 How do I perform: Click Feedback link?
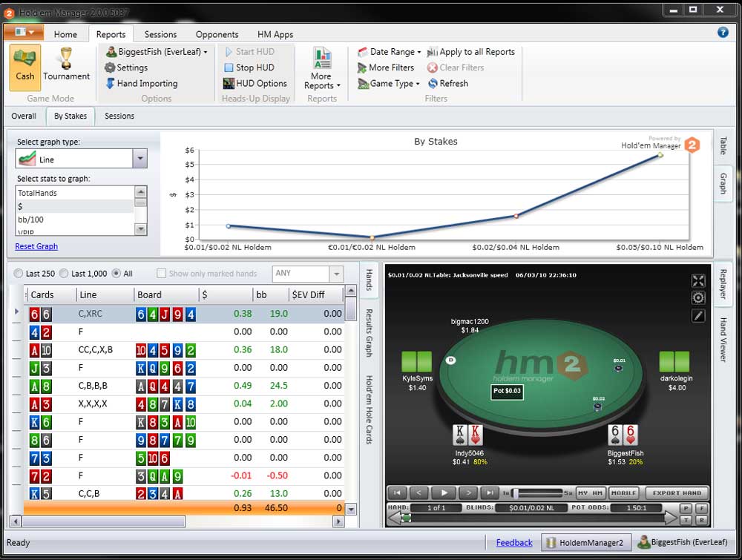514,542
